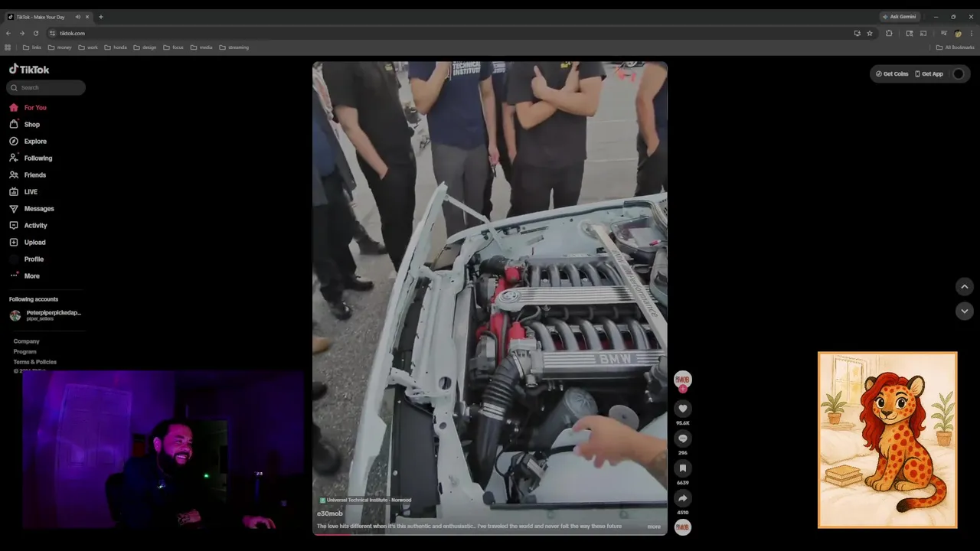Expand the More menu in sidebar

point(24,276)
